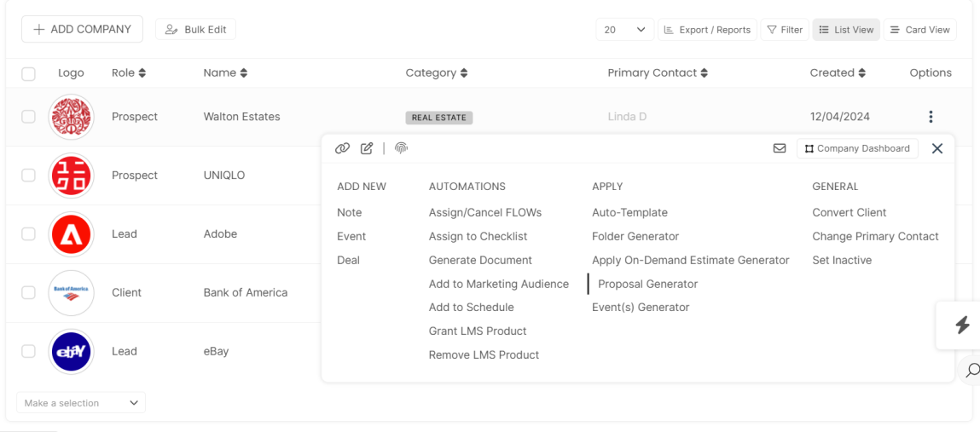The image size is (980, 432).
Task: Close the company actions popup
Action: tap(937, 148)
